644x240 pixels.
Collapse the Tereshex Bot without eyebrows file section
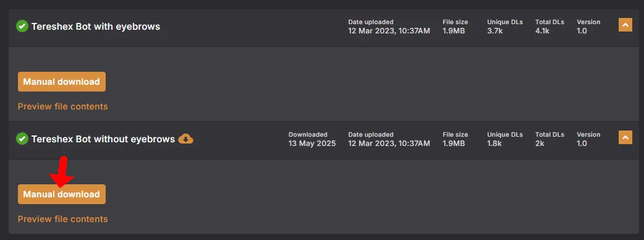point(625,138)
